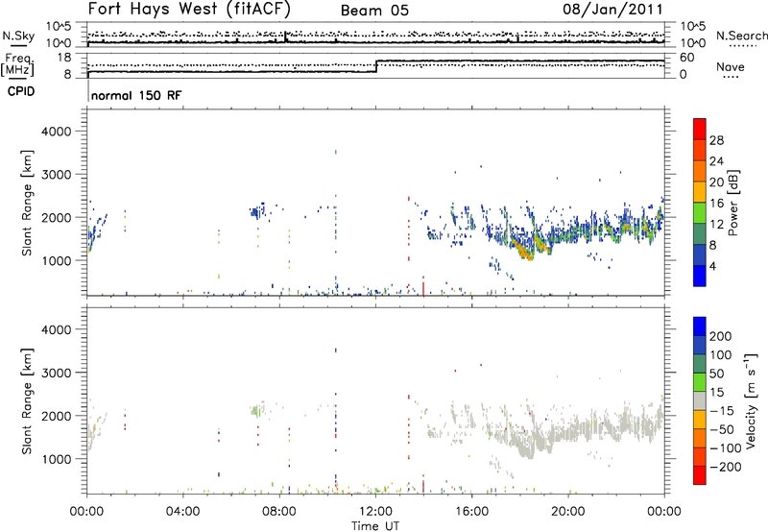Click the "00:00" tick at axis start
Image resolution: width=768 pixels, height=532 pixels.
pyautogui.click(x=86, y=512)
